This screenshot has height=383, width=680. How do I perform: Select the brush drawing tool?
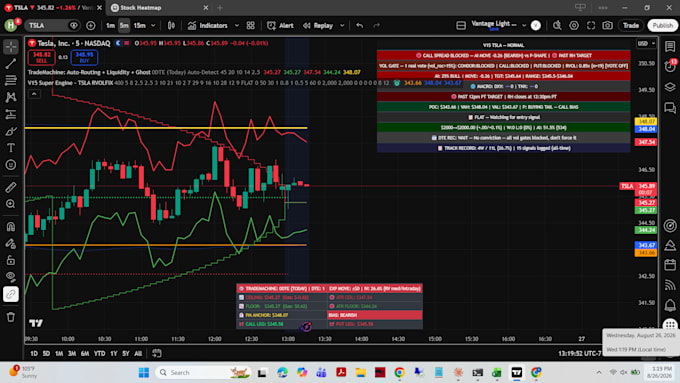[11, 131]
